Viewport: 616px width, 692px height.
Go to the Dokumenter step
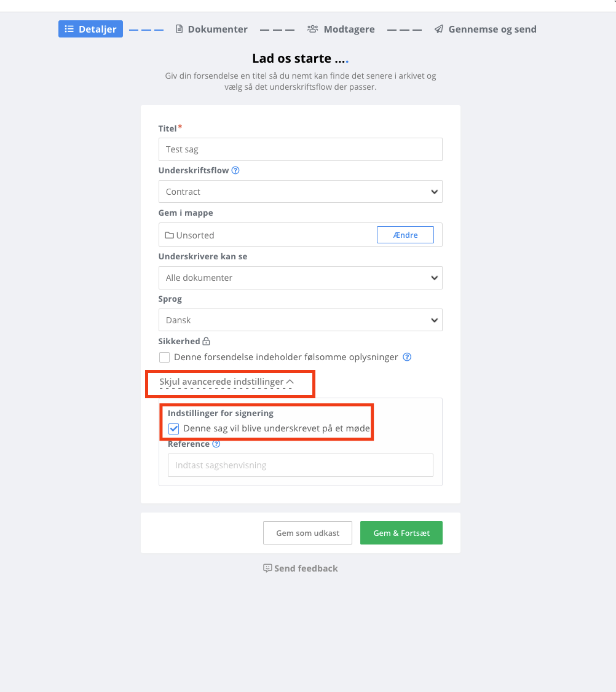pyautogui.click(x=211, y=29)
